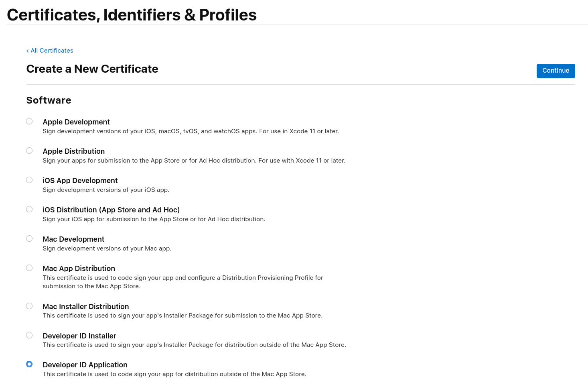Click the Mac Development label
This screenshot has width=588, height=387.
tap(73, 239)
